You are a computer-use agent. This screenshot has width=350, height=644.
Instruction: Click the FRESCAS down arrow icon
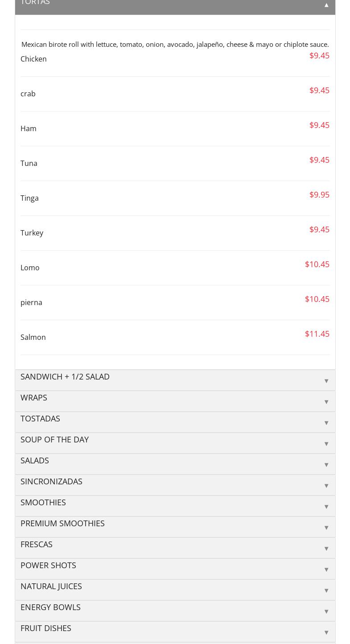(326, 549)
